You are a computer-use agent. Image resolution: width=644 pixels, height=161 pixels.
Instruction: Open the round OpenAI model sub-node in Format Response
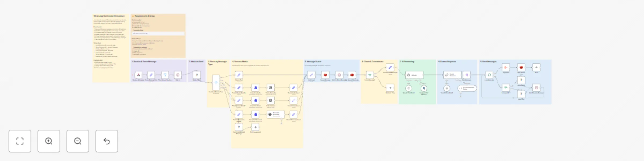point(447,88)
